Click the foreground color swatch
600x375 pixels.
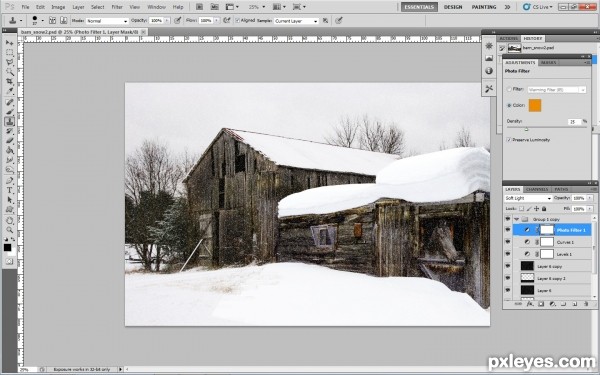7,248
